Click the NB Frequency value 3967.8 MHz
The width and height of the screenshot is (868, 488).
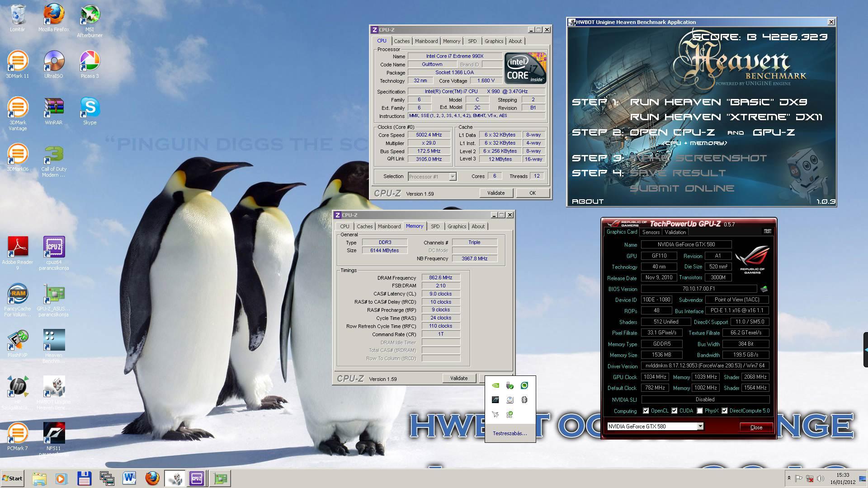coord(474,258)
